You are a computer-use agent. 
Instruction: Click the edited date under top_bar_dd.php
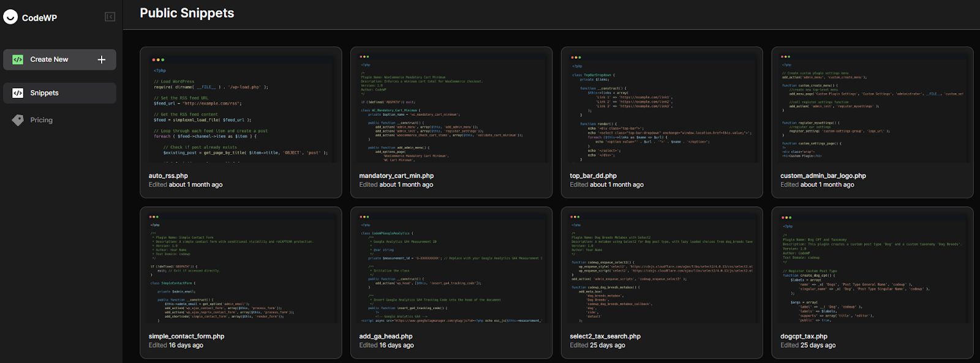pyautogui.click(x=607, y=184)
